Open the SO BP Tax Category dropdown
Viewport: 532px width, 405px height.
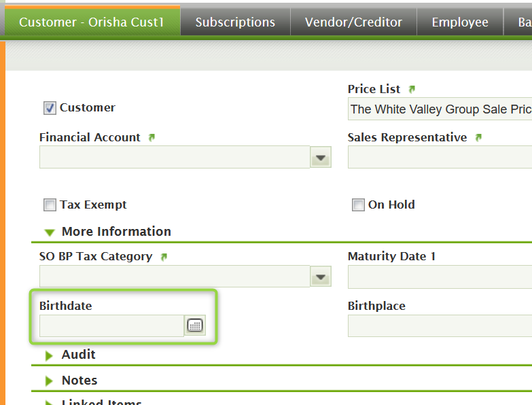coord(321,277)
